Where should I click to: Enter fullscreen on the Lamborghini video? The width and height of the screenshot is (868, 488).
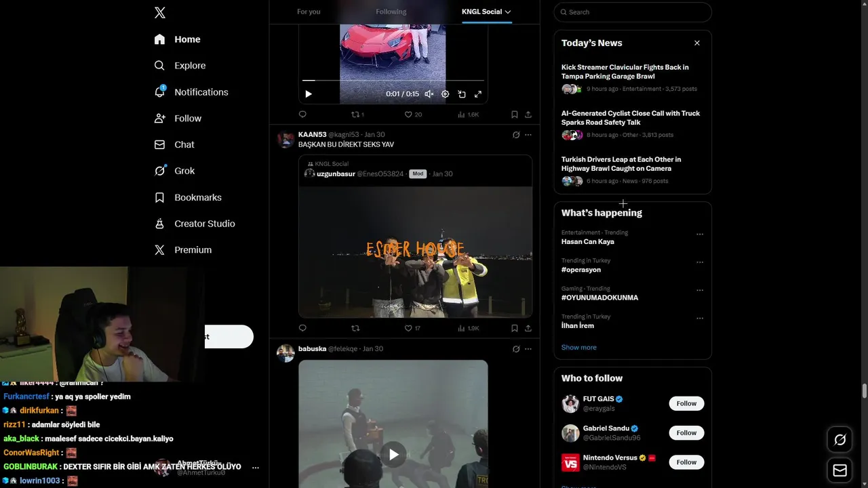point(478,94)
